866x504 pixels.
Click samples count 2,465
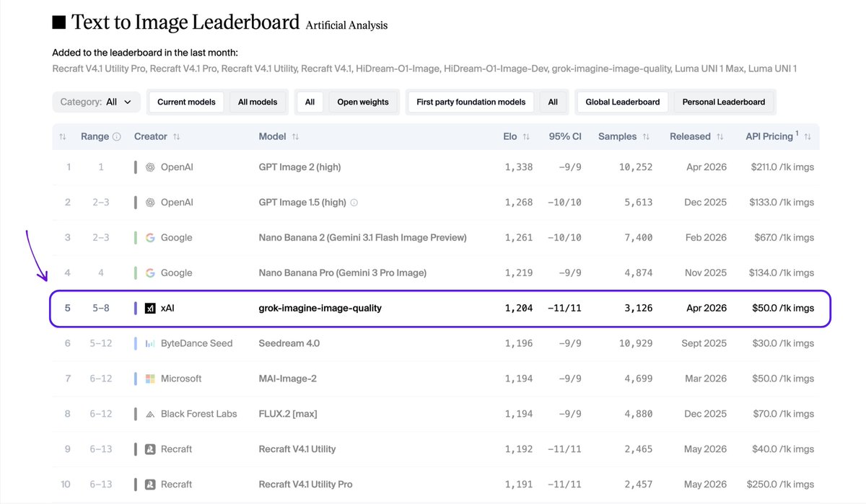[x=637, y=449]
